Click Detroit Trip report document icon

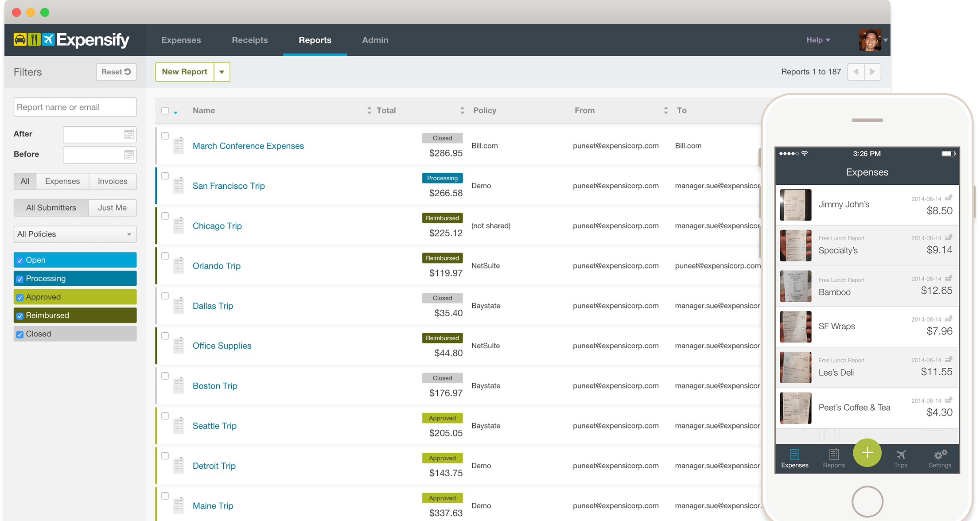pyautogui.click(x=179, y=465)
